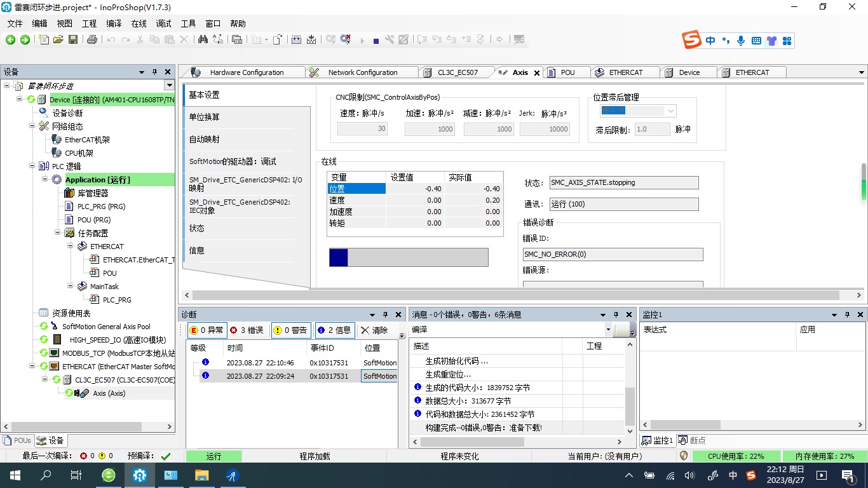Screen dimensions: 868x488
Task: Click the 清除 button in diagnostics
Action: click(374, 330)
